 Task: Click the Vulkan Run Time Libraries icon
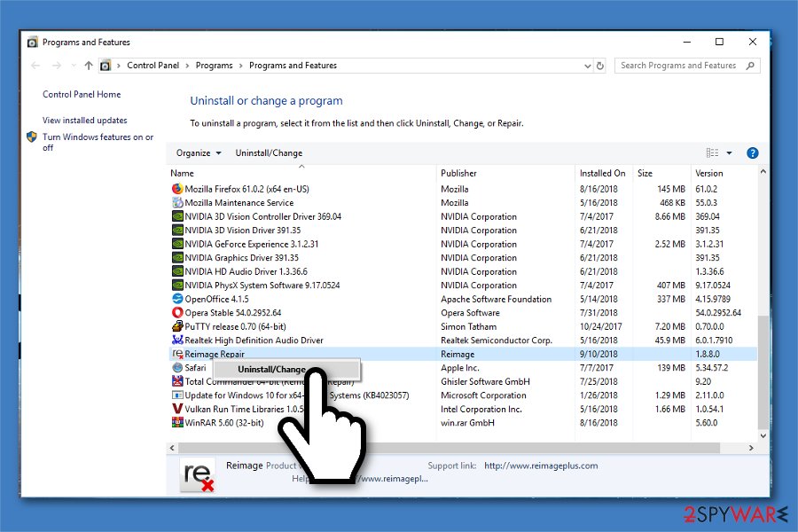177,409
